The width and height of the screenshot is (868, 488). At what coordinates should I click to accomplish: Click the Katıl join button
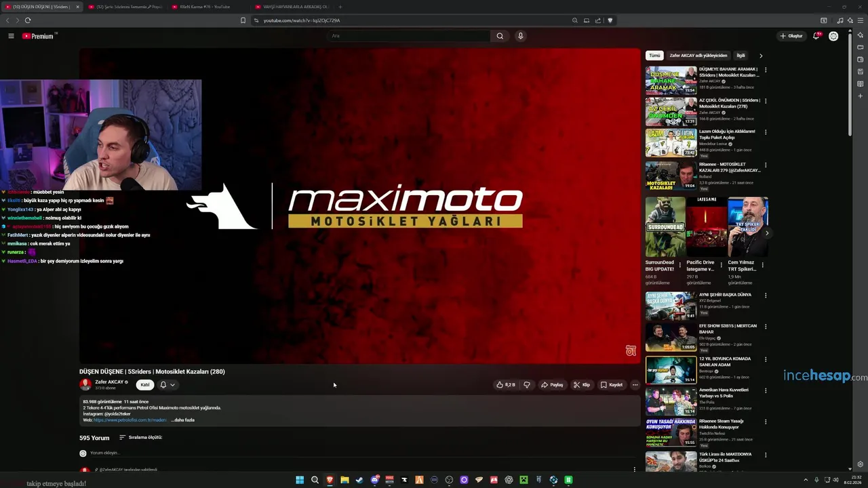tap(144, 385)
